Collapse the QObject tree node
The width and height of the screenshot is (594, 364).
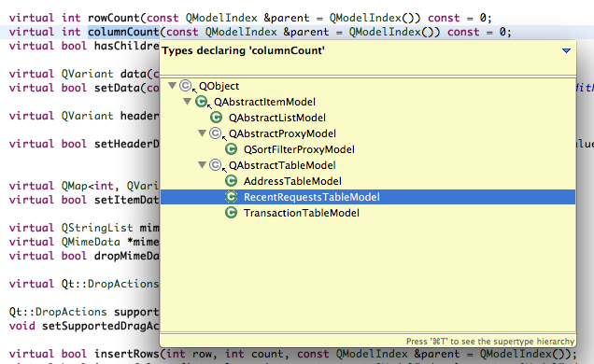tap(173, 86)
